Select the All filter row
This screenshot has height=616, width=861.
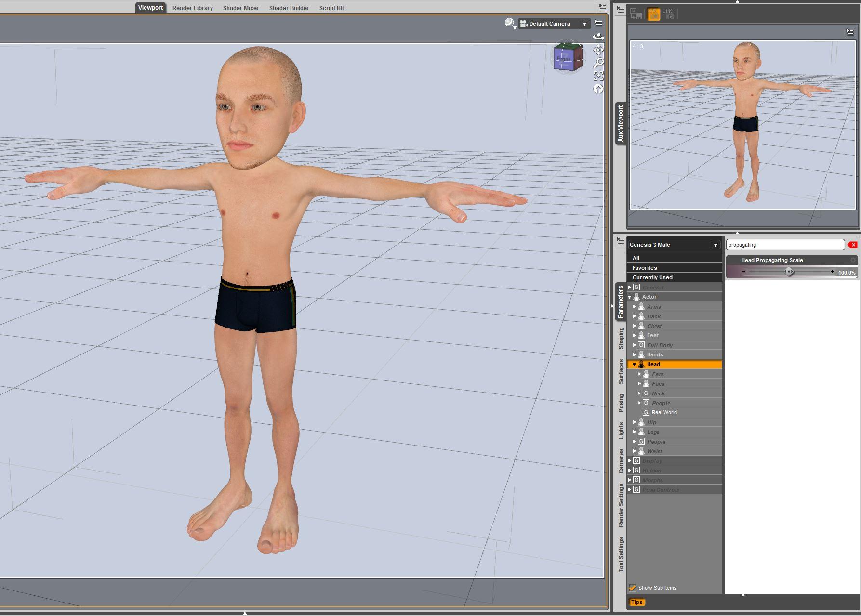point(674,258)
